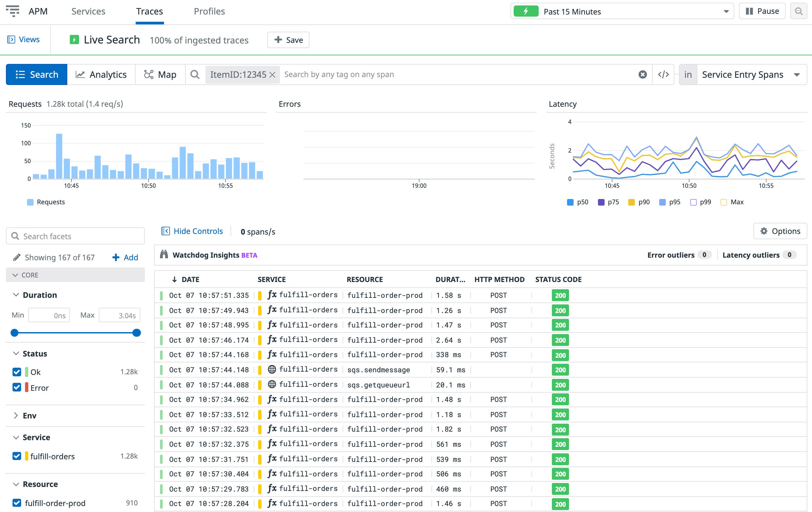Click the code </> query icon
Screen dimensions: 812x512
coord(663,74)
